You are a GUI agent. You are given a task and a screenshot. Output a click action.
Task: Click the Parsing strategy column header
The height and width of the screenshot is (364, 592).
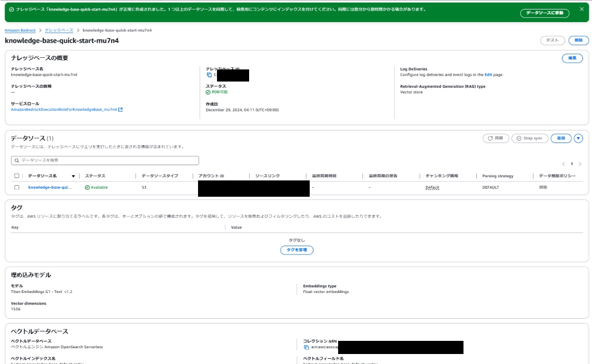(498, 176)
